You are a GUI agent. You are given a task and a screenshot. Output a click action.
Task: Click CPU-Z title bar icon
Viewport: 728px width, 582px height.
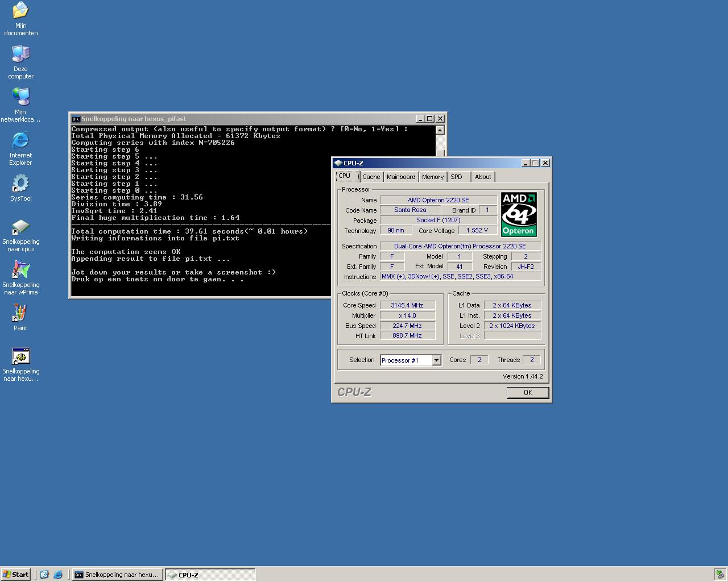click(x=338, y=163)
